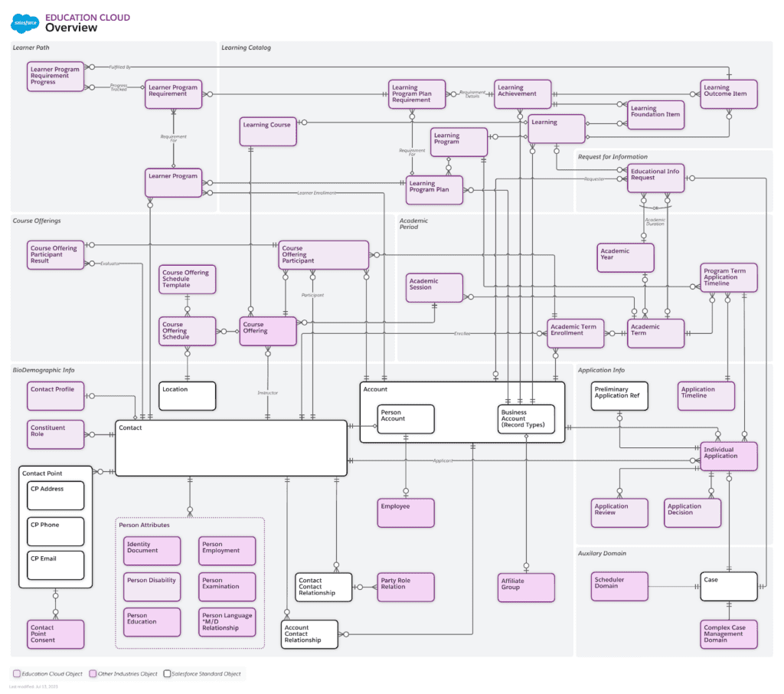Screen dimensions: 784x694
Task: Click the Complex Case Management Domain box
Action: click(728, 634)
